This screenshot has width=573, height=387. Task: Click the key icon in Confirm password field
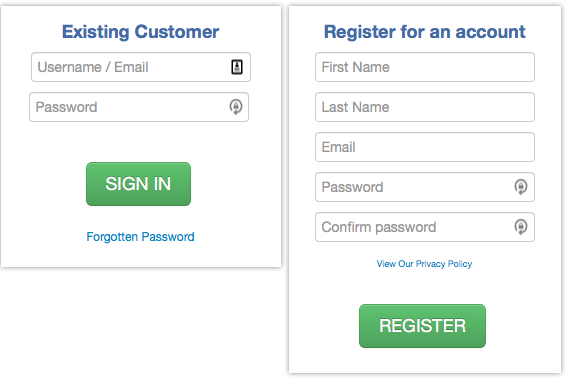click(x=521, y=227)
